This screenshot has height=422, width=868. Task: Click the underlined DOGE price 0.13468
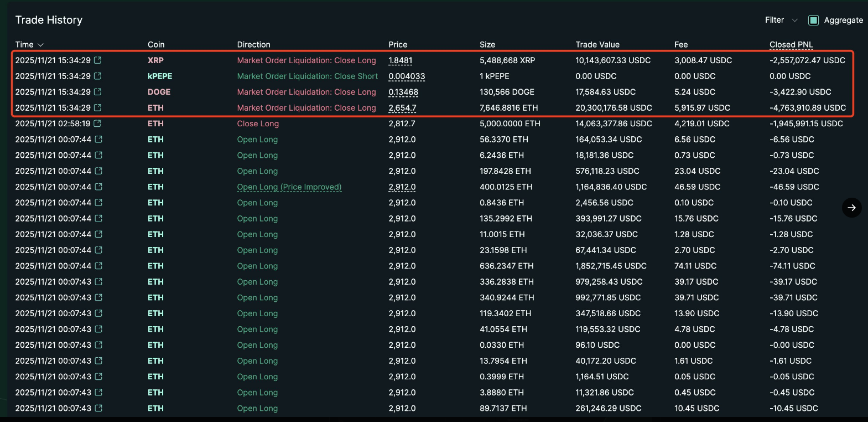[403, 92]
